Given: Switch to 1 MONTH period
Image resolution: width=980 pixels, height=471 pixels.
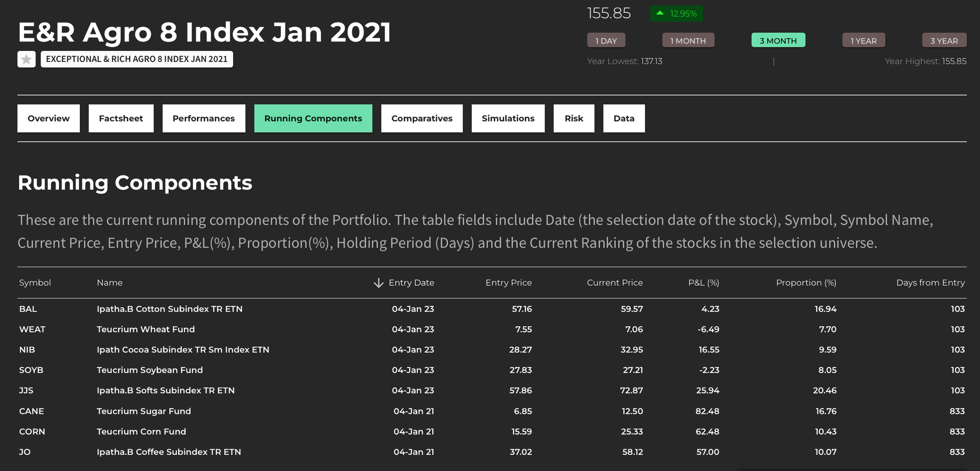Looking at the screenshot, I should click(688, 40).
